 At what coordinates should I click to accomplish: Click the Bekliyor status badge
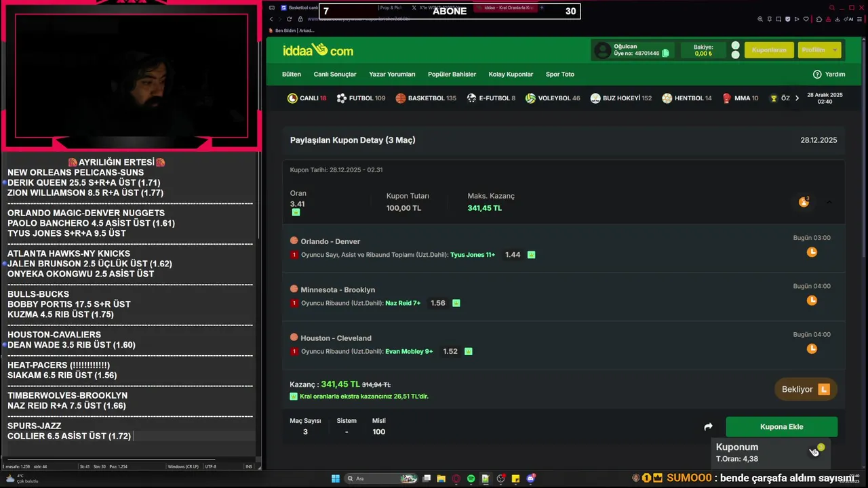(x=806, y=390)
